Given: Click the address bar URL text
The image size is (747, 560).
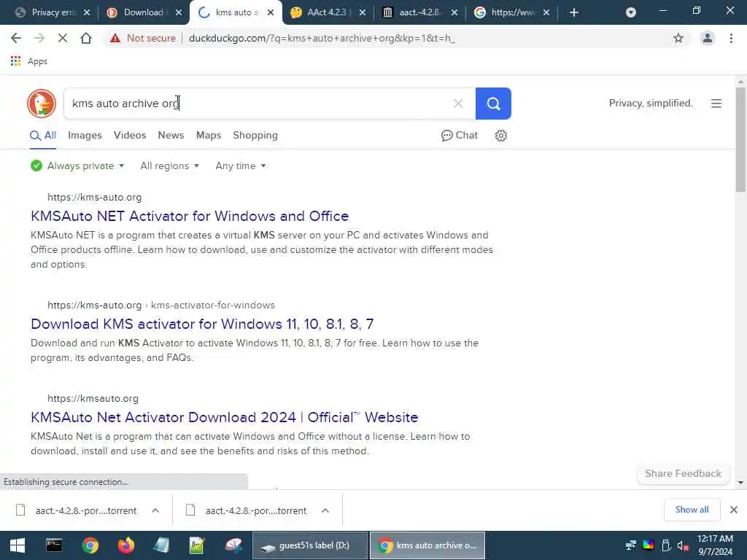Looking at the screenshot, I should click(x=322, y=38).
